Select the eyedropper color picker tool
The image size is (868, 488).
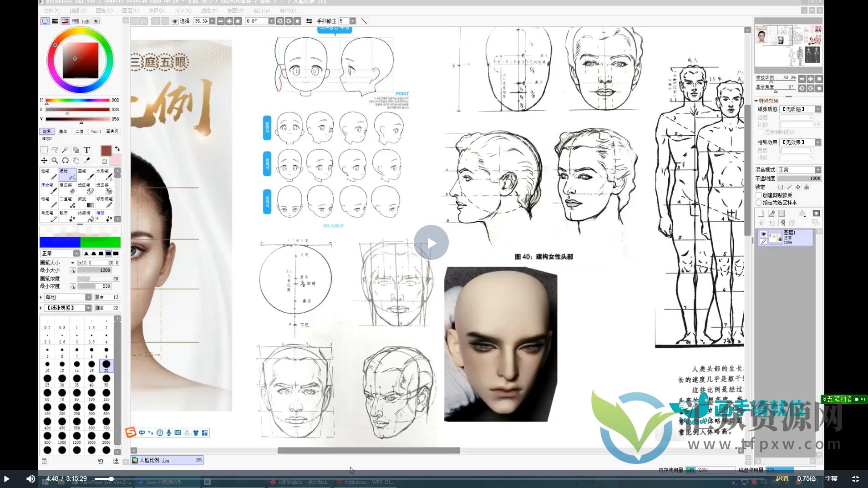click(86, 160)
